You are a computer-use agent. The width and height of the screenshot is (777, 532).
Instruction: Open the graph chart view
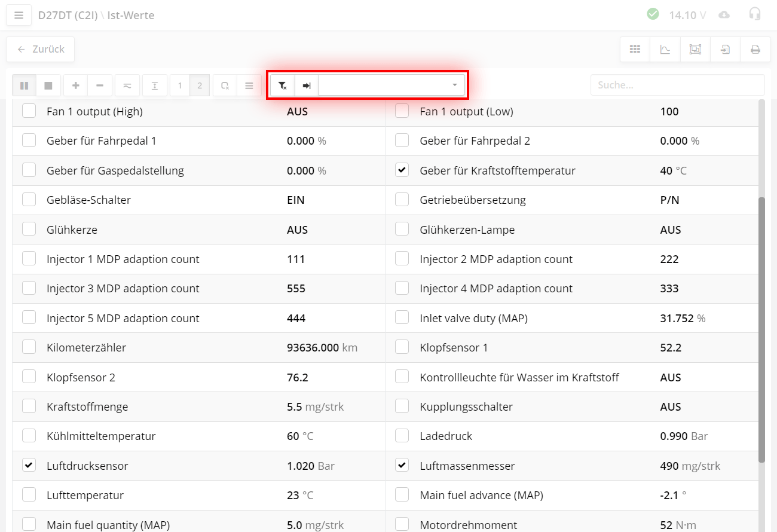[x=665, y=50]
